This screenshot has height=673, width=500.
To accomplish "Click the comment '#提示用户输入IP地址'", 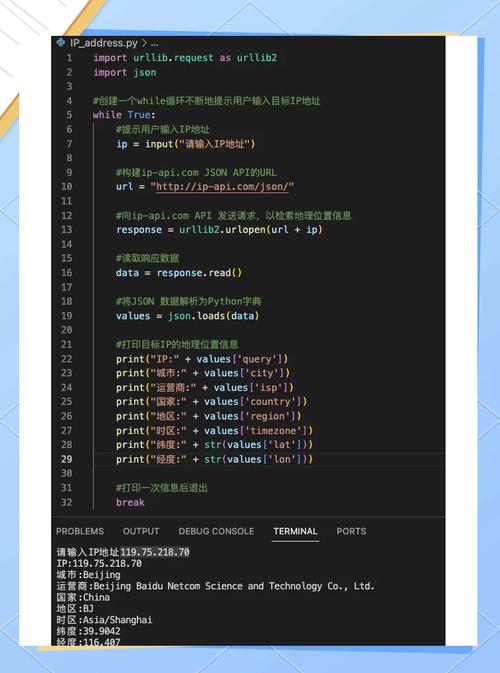I will (x=163, y=129).
